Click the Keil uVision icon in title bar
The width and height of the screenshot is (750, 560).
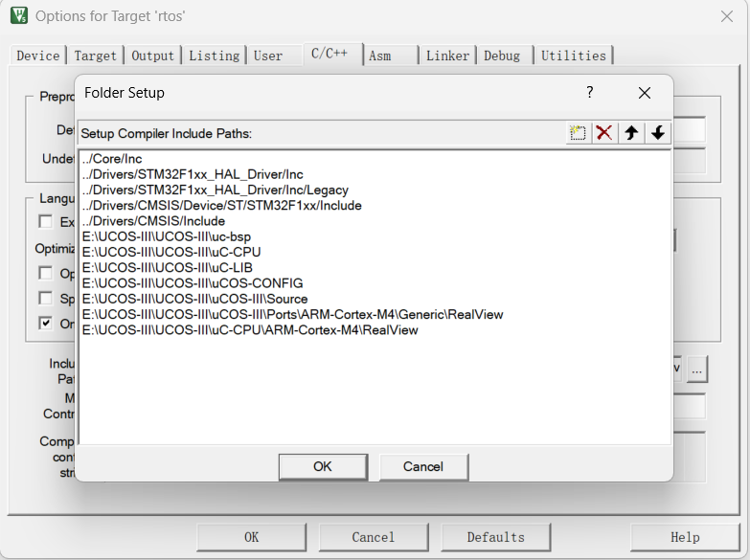pos(18,15)
